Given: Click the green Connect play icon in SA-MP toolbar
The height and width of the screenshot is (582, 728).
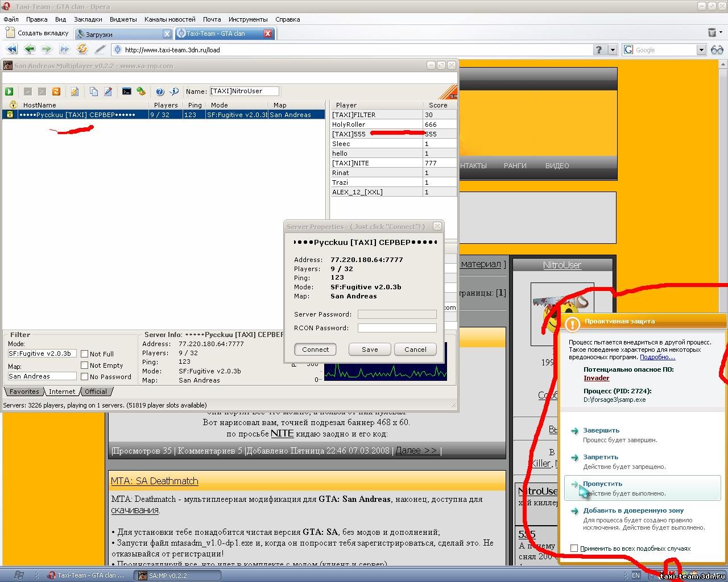Looking at the screenshot, I should click(x=9, y=92).
